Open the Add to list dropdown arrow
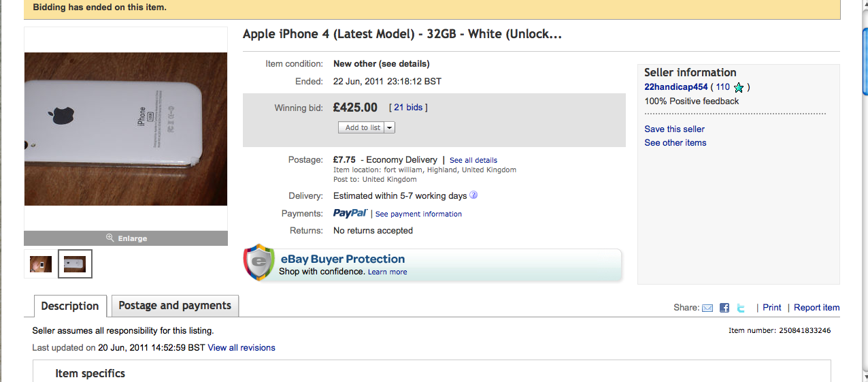Image resolution: width=868 pixels, height=382 pixels. point(390,127)
